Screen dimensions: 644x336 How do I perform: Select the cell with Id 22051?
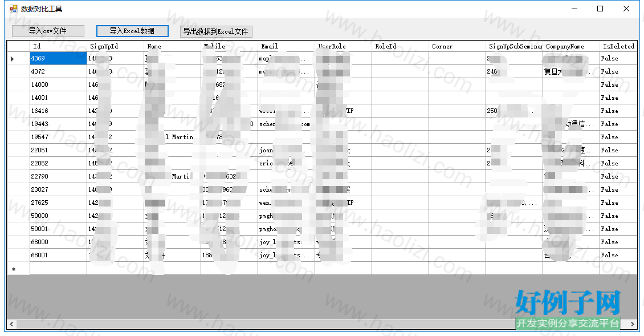coord(58,151)
